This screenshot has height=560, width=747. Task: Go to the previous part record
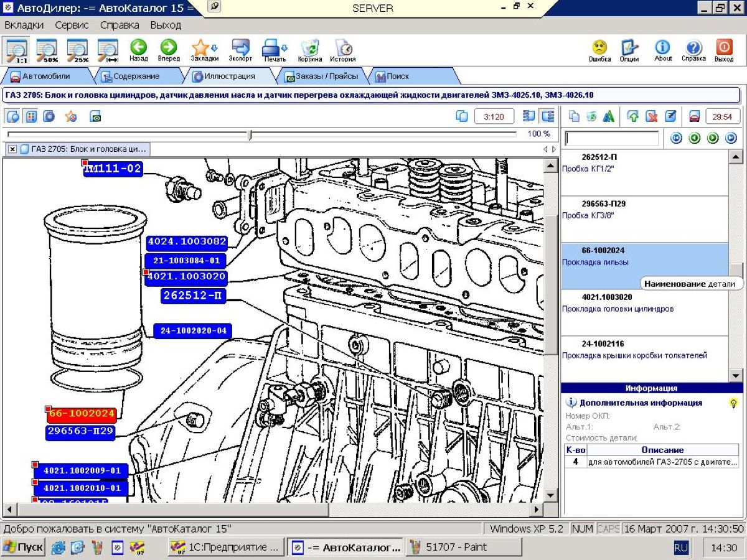coord(695,138)
